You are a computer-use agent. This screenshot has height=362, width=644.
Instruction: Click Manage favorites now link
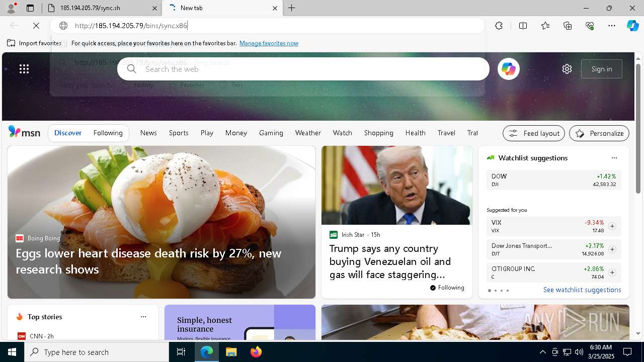269,43
